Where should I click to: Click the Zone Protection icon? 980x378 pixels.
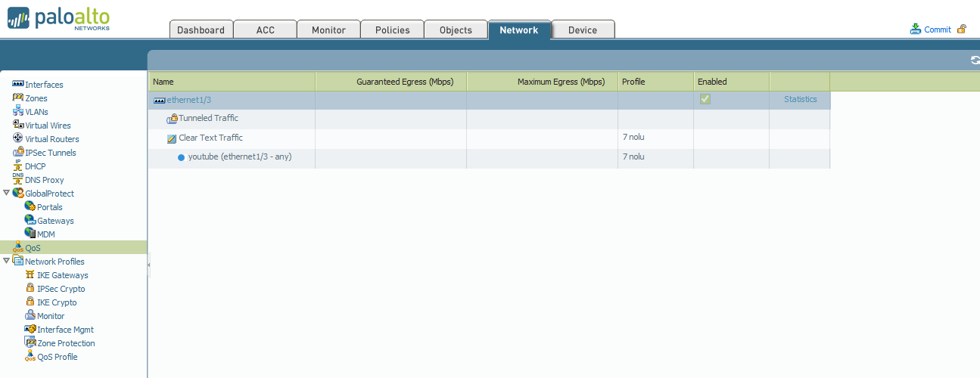[x=30, y=343]
